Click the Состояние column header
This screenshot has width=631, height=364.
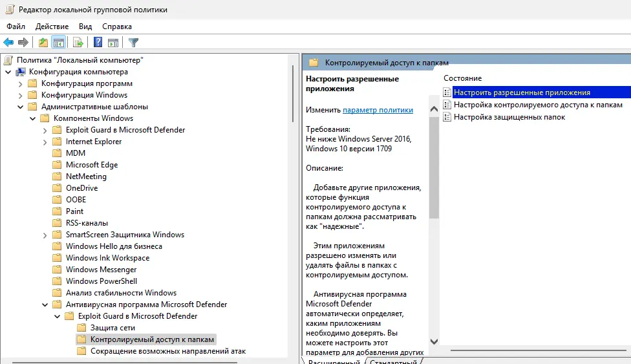(x=462, y=78)
